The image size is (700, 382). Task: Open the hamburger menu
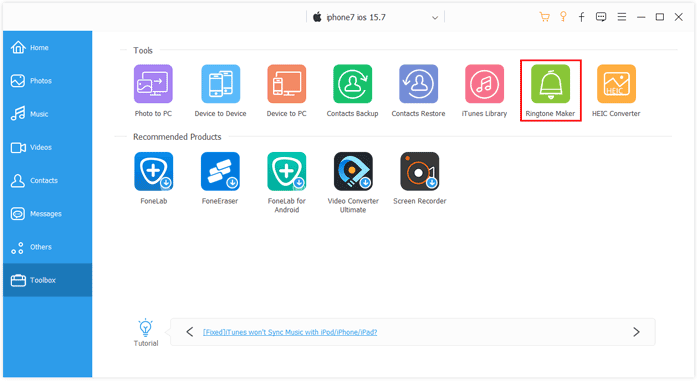pyautogui.click(x=621, y=17)
